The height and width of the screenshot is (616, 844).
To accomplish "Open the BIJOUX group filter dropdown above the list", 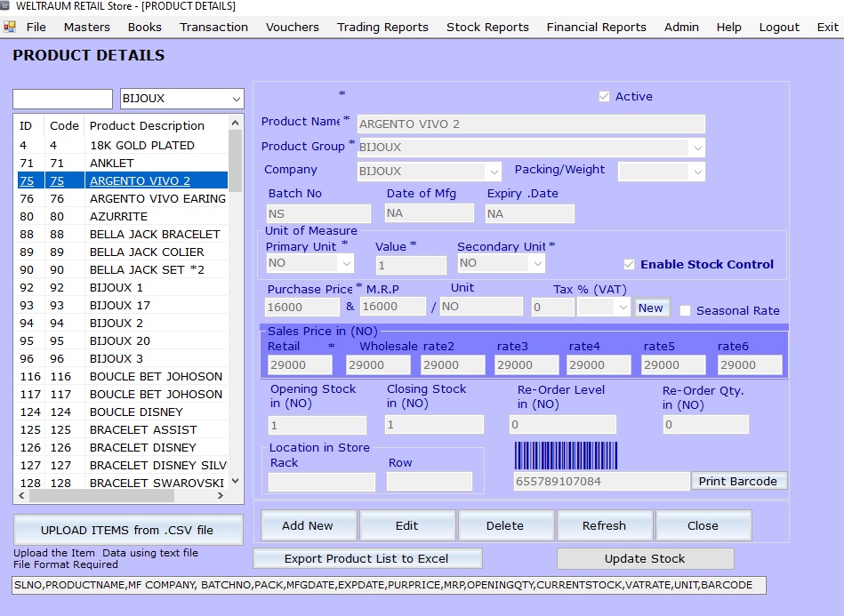I will 237,99.
